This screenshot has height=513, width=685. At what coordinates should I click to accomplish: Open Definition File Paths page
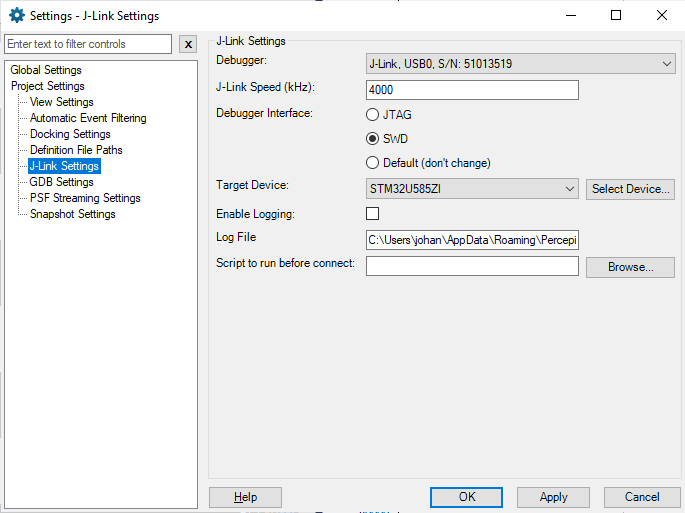pos(76,150)
